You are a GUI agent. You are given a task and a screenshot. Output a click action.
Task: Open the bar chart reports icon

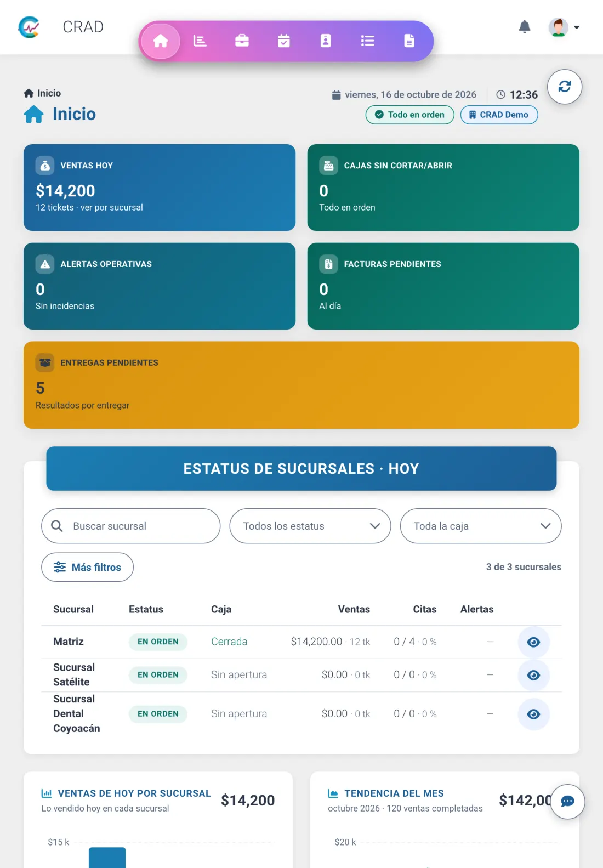coord(200,41)
